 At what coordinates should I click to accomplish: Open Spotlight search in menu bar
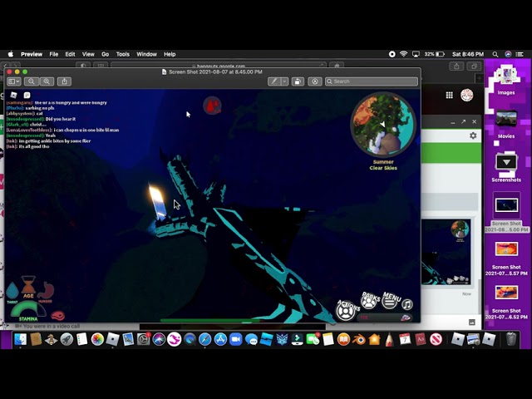pos(495,54)
